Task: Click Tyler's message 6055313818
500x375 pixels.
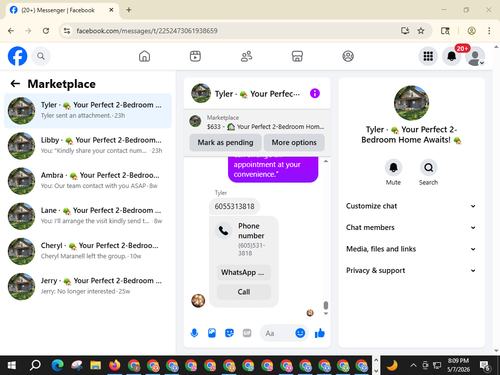Action: click(234, 206)
